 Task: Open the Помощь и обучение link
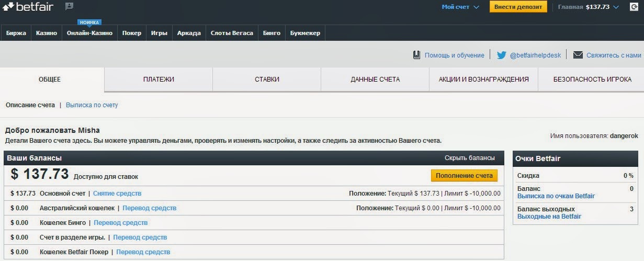455,55
